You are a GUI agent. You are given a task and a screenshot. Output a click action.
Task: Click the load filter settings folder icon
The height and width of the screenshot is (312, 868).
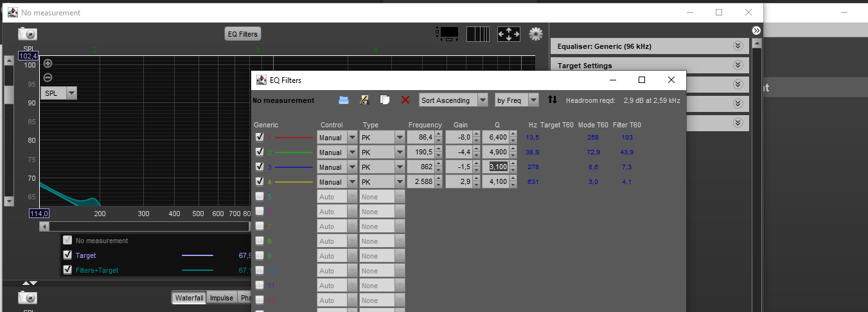[344, 100]
